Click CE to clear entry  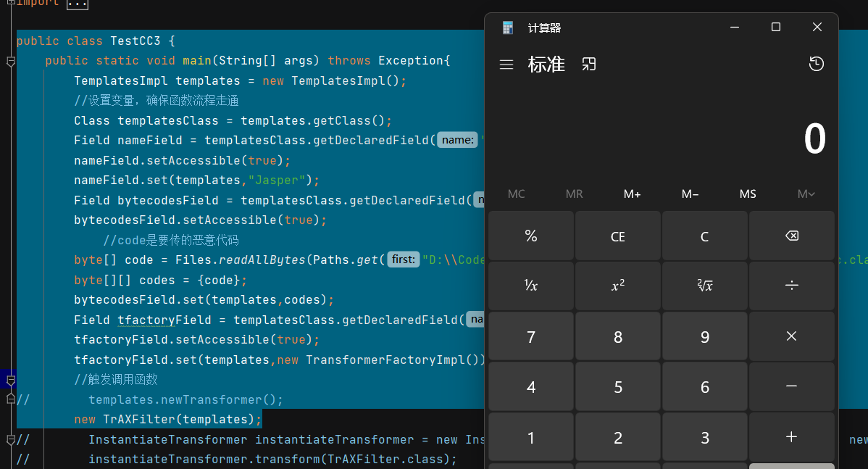click(618, 236)
